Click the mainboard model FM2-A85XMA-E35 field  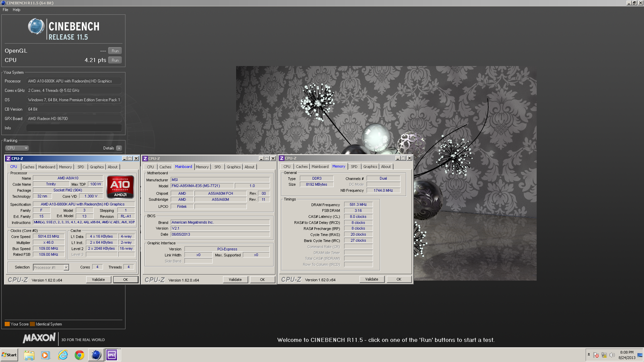tap(202, 186)
